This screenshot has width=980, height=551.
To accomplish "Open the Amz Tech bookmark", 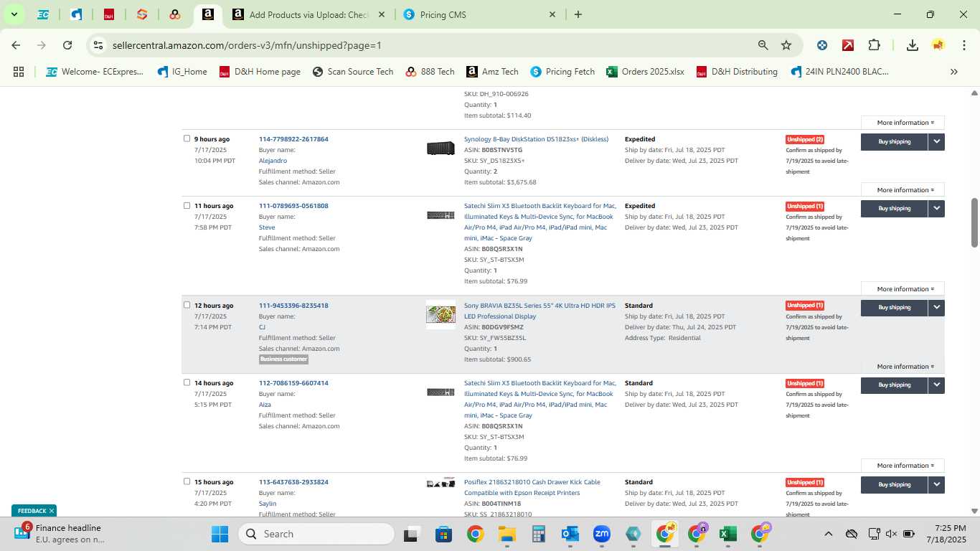I will click(492, 72).
